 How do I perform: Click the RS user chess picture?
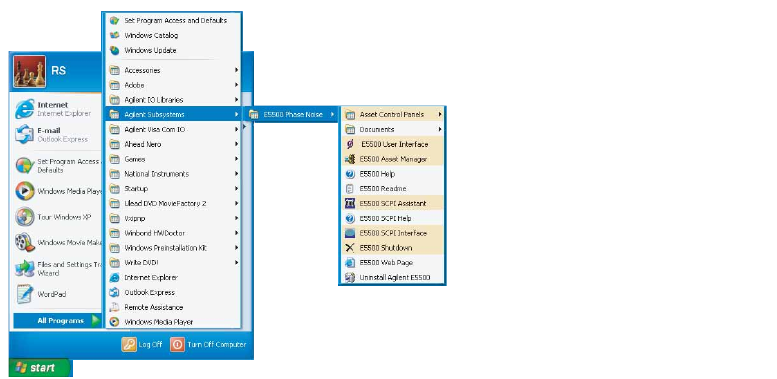click(30, 71)
